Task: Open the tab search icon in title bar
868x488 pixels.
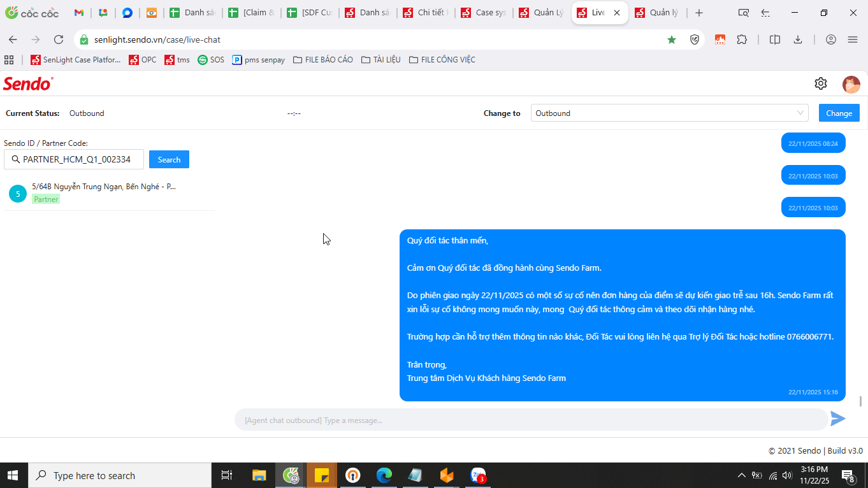Action: coord(743,13)
